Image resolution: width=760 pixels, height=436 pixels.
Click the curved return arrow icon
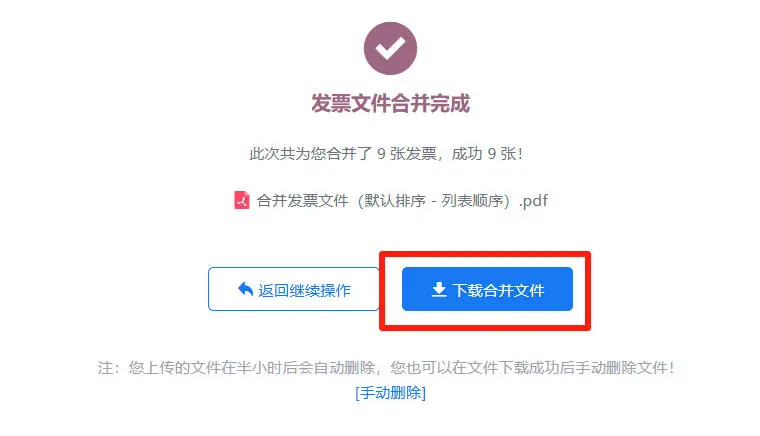point(246,289)
